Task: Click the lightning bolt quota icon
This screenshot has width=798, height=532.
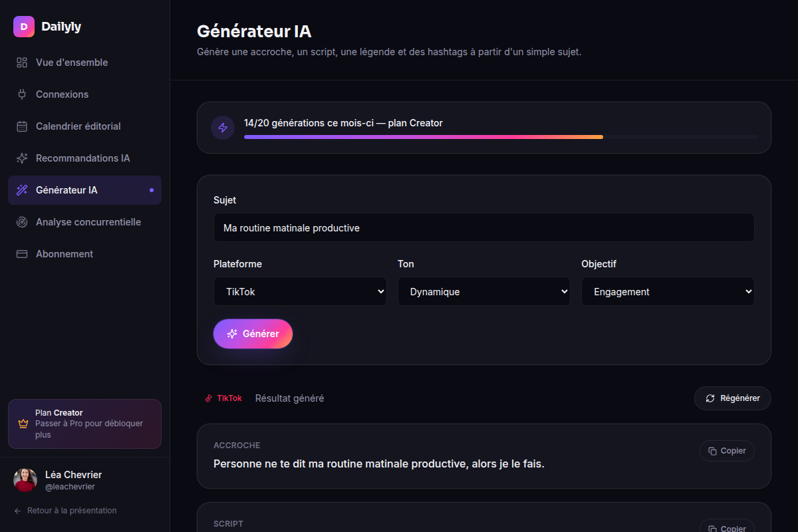Action: click(223, 128)
